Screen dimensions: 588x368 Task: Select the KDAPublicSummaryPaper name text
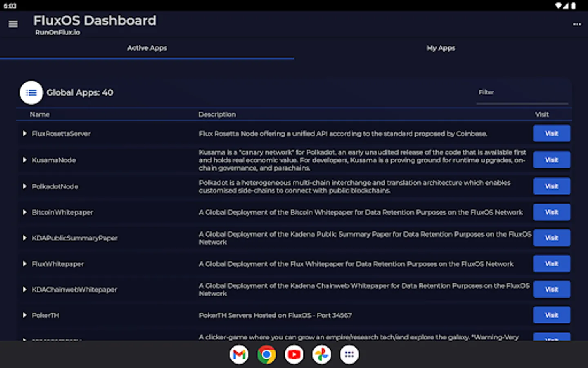coord(75,238)
